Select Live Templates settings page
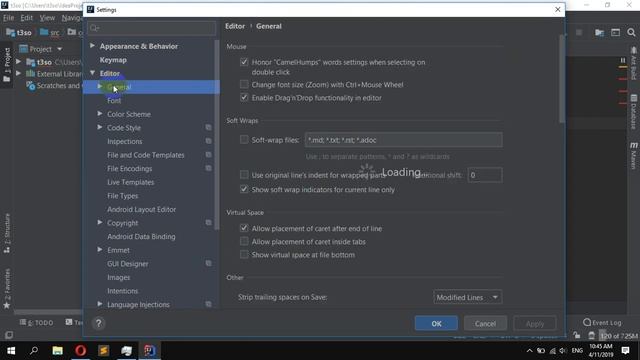 click(131, 182)
